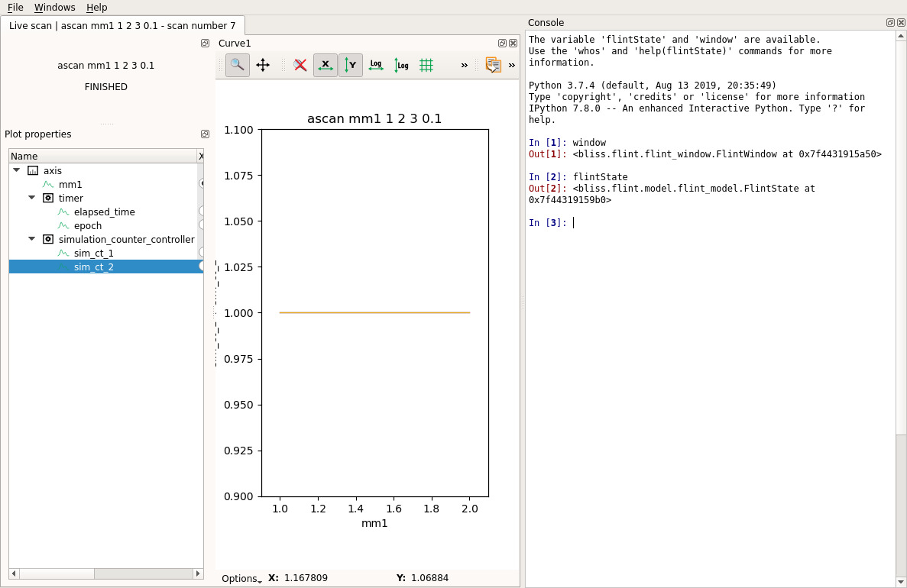Select elapsed_time channel row
Image resolution: width=907 pixels, height=588 pixels.
(x=106, y=212)
